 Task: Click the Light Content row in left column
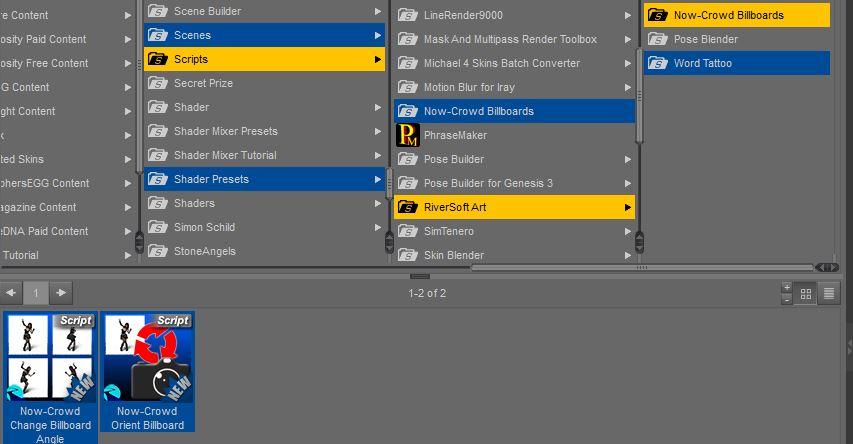66,111
